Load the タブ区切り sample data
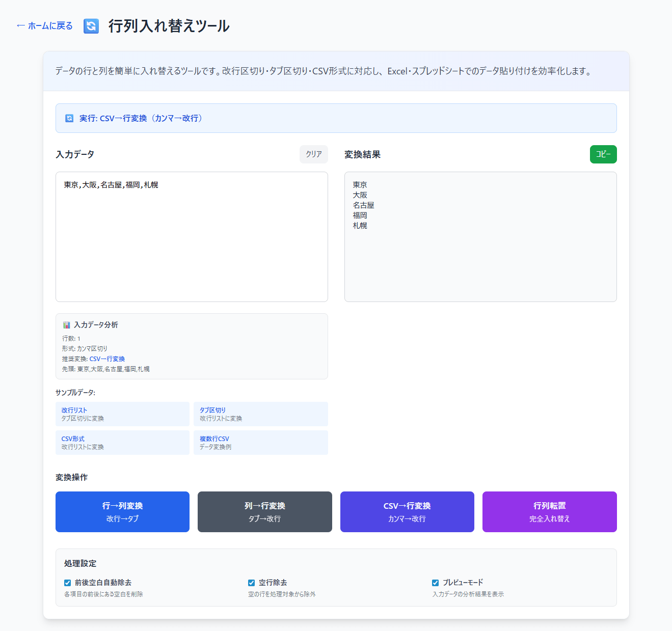The width and height of the screenshot is (672, 631). 260,414
